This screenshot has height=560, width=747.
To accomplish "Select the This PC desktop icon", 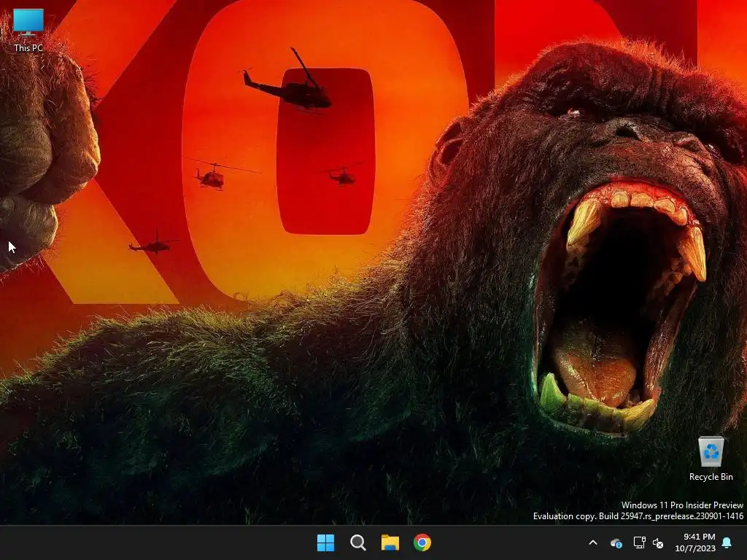I will pos(28,29).
